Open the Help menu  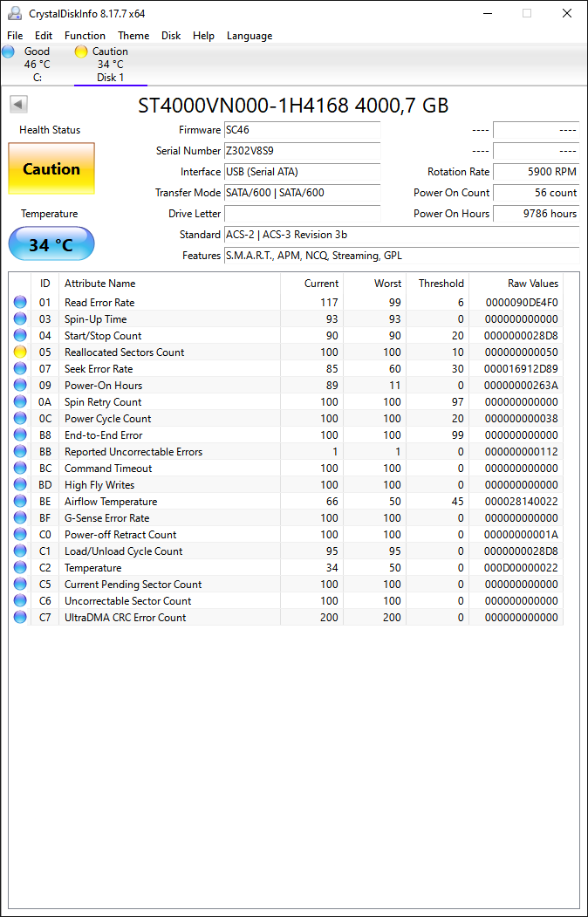(x=203, y=36)
